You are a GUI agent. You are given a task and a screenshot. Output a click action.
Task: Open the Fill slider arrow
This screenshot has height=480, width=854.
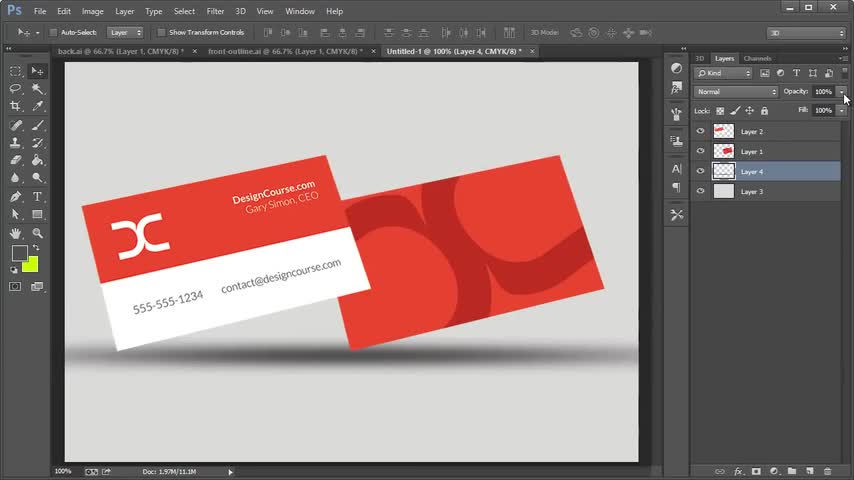coord(841,111)
